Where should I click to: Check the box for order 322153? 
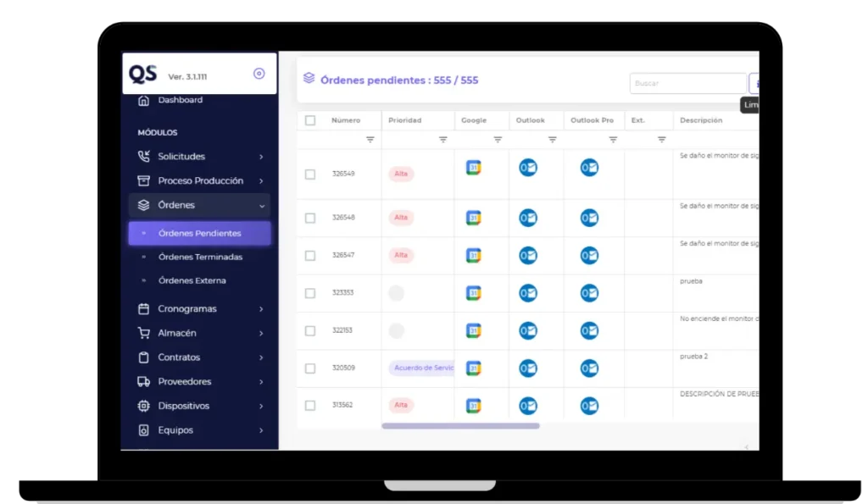(310, 331)
